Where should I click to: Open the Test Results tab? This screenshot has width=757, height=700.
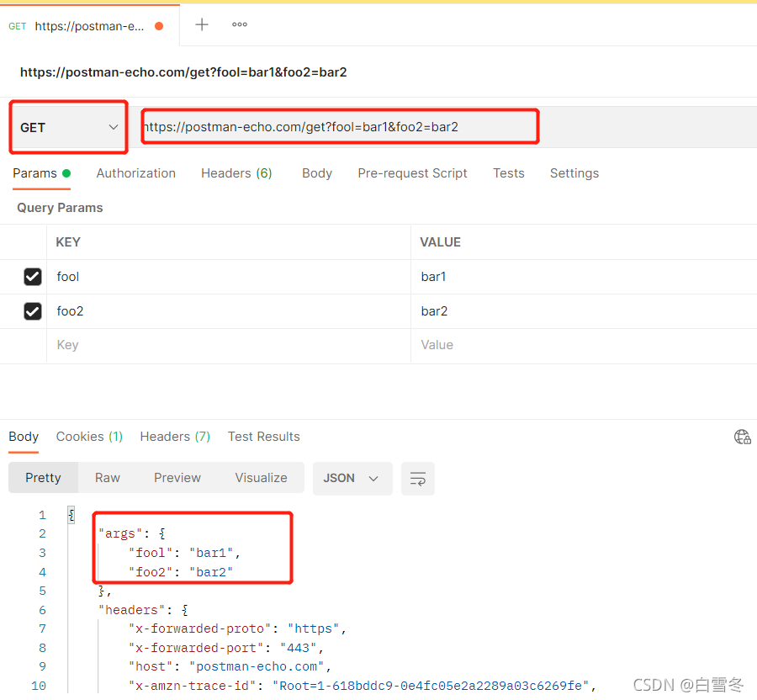click(x=263, y=437)
